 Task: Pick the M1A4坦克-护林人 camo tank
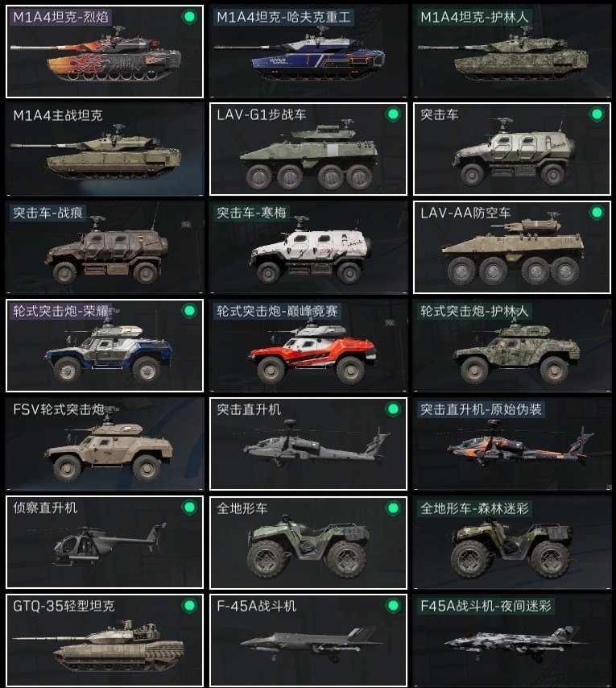pyautogui.click(x=512, y=52)
